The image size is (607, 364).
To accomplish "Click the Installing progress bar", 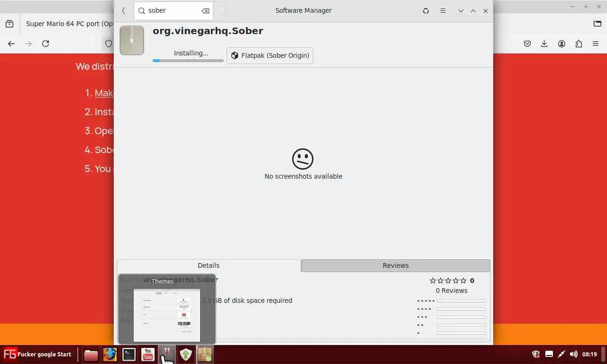I will [188, 60].
